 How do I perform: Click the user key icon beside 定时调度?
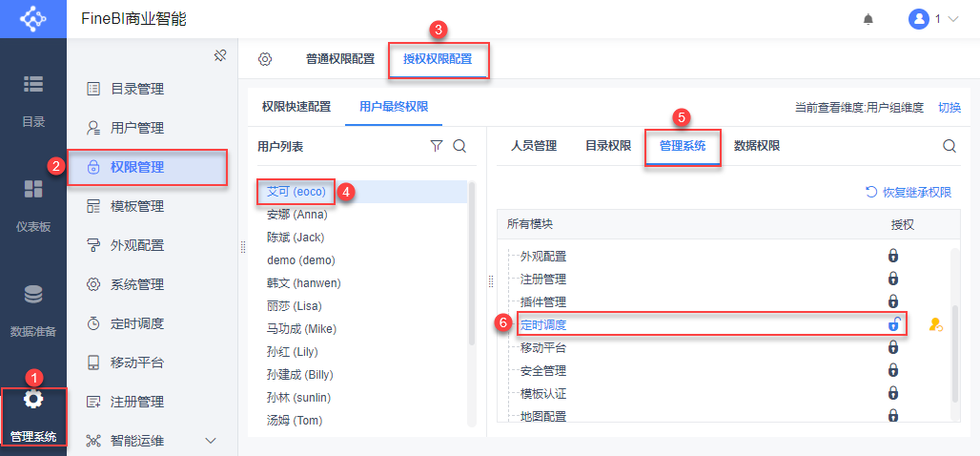tap(935, 324)
